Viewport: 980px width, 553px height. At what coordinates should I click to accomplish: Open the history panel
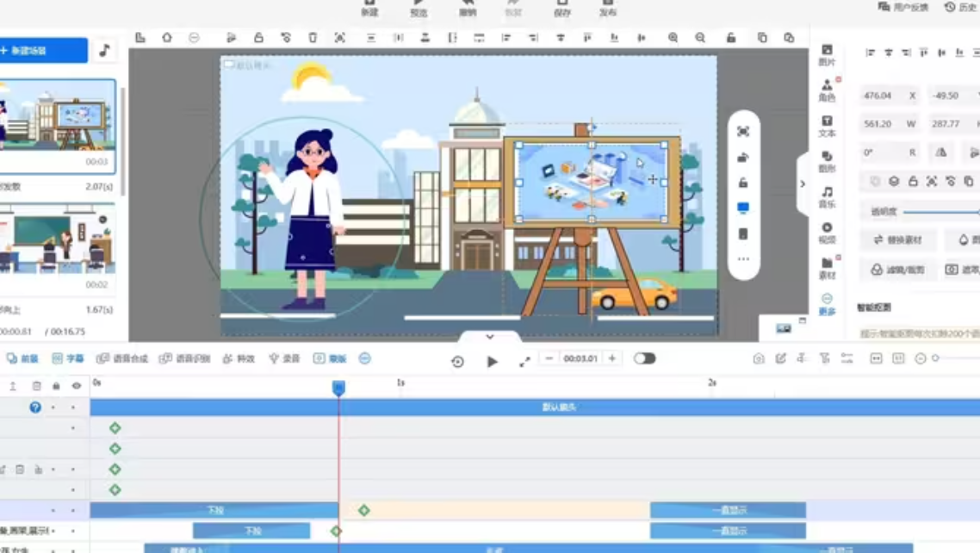(961, 8)
